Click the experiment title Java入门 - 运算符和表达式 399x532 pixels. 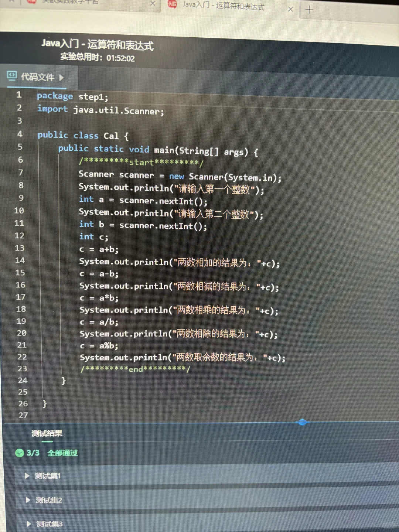pyautogui.click(x=99, y=45)
